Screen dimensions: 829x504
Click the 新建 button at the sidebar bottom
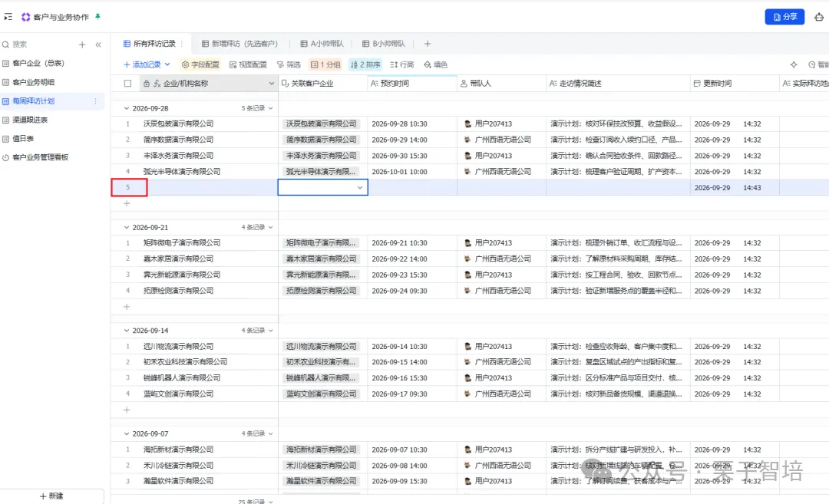[52, 496]
